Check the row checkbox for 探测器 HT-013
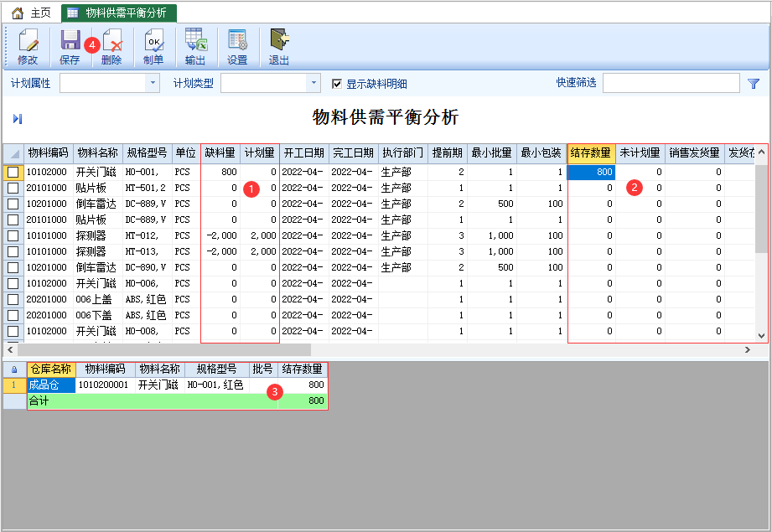This screenshot has width=772, height=532. click(x=13, y=251)
